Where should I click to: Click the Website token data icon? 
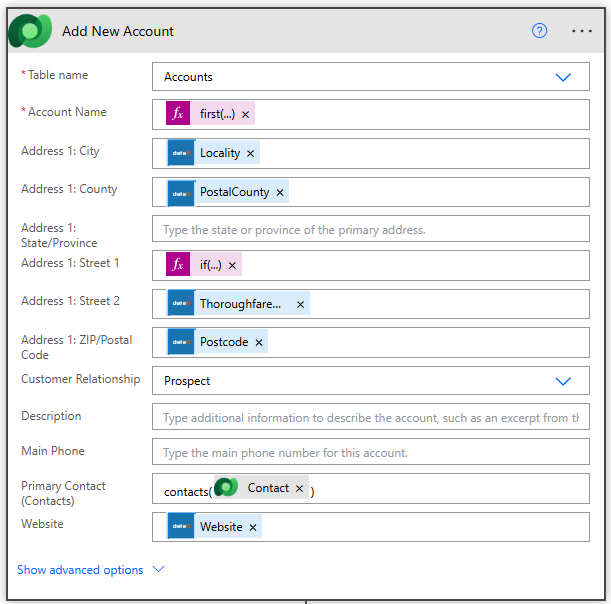point(181,527)
